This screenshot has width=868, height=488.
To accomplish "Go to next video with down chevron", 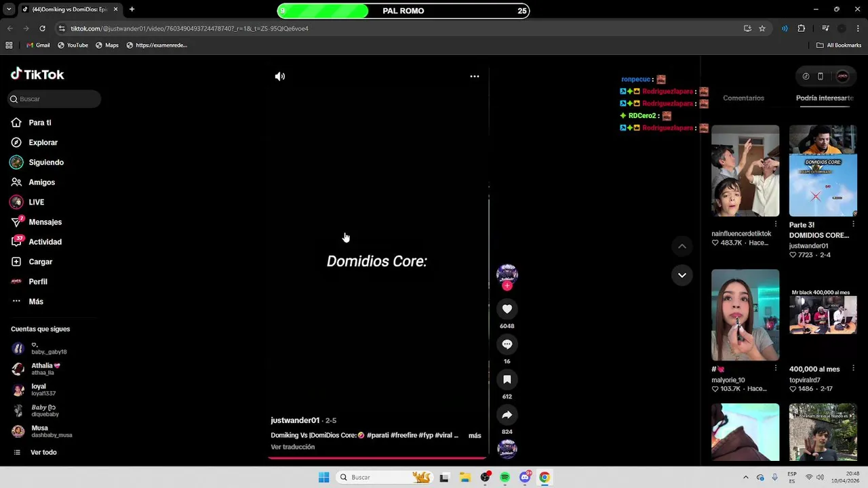I will pos(682,275).
